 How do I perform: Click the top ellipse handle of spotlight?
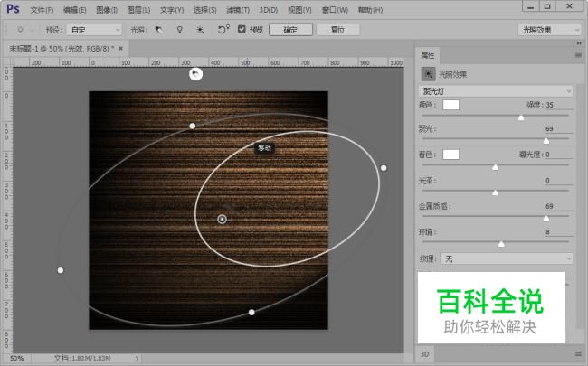coord(193,126)
